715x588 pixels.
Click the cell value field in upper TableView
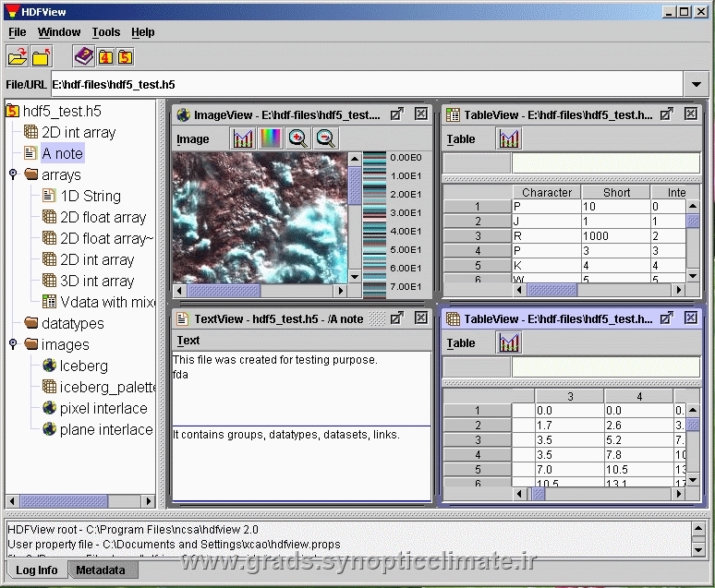click(606, 163)
